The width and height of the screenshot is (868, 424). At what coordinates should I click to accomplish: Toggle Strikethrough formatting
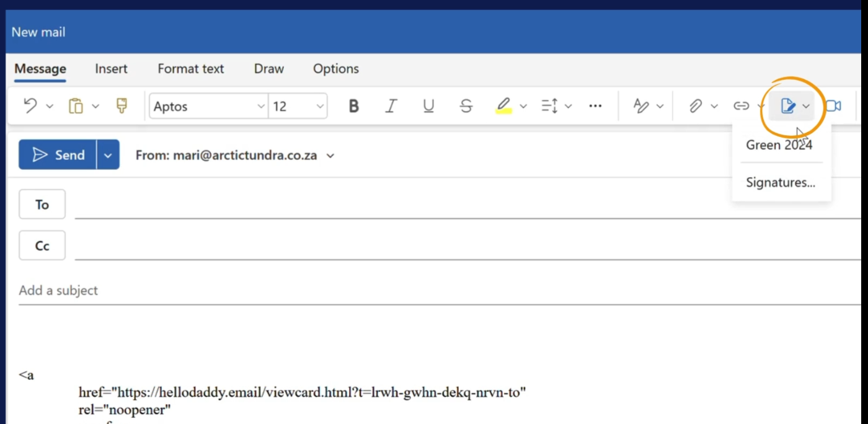coord(466,106)
